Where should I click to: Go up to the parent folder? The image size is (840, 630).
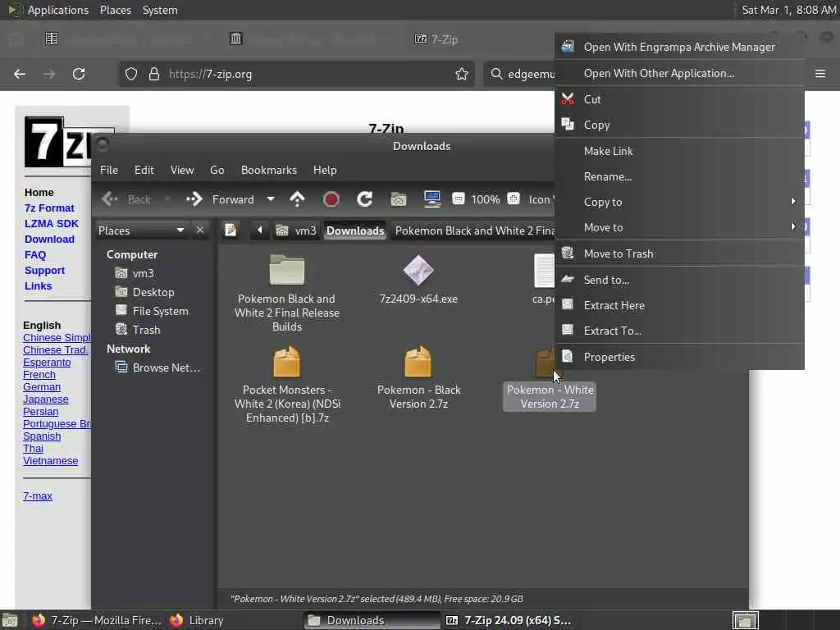point(297,199)
